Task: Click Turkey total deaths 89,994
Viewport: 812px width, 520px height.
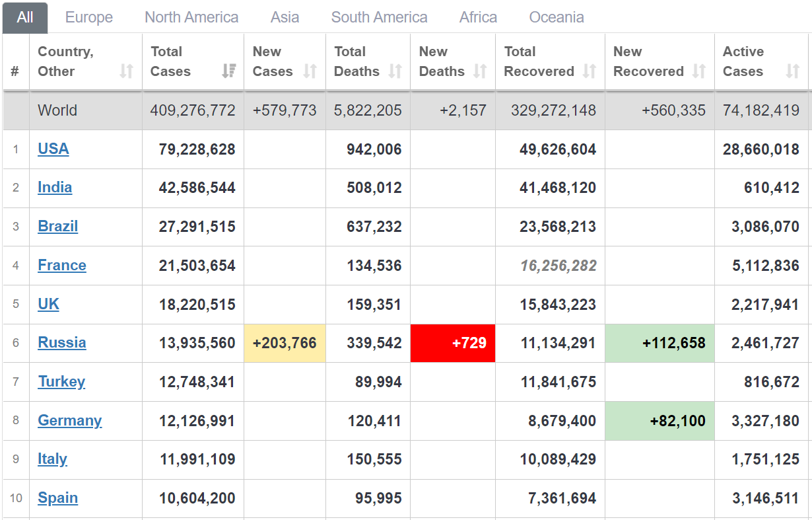Action: pos(378,383)
